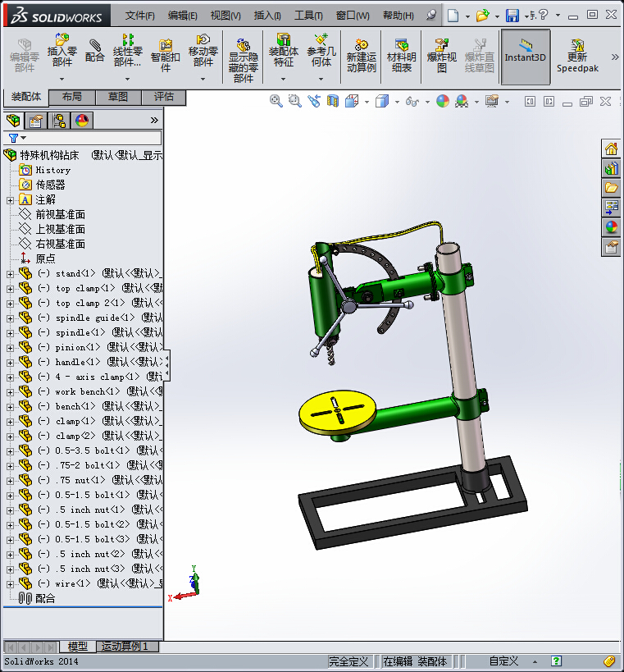
Task: Open dropdown arrow under 插入零部件
Action: (x=61, y=79)
